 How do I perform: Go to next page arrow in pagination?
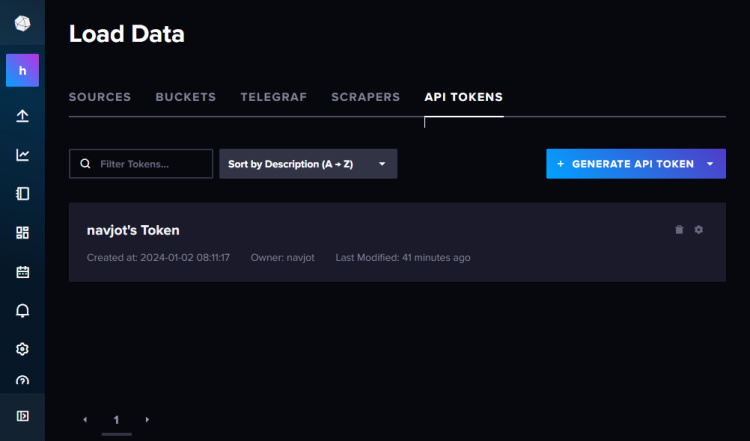tap(147, 420)
